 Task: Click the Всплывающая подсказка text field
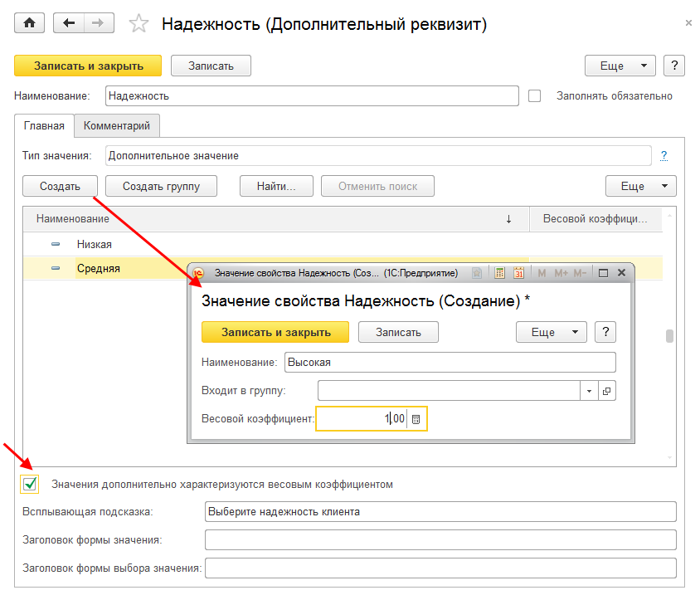[x=440, y=511]
